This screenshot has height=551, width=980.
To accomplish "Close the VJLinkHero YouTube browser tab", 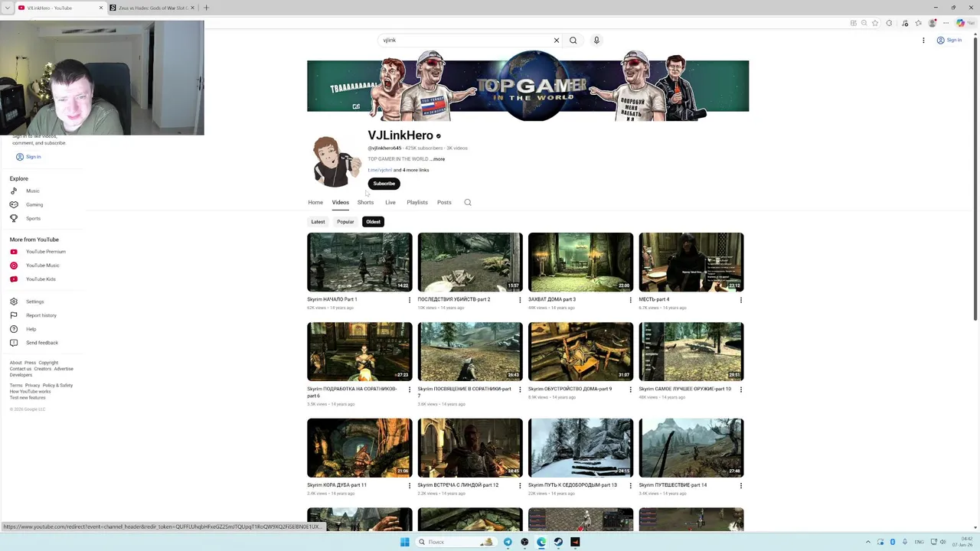I will click(x=100, y=8).
